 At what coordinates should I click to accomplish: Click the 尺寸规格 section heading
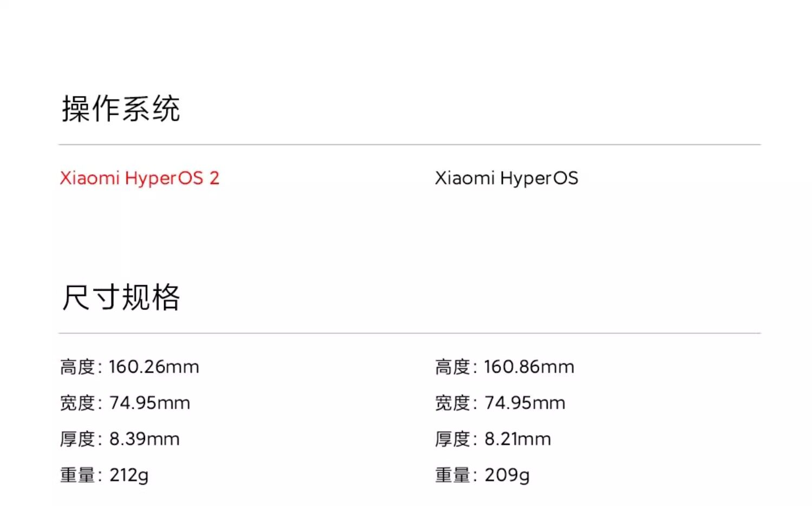point(120,297)
